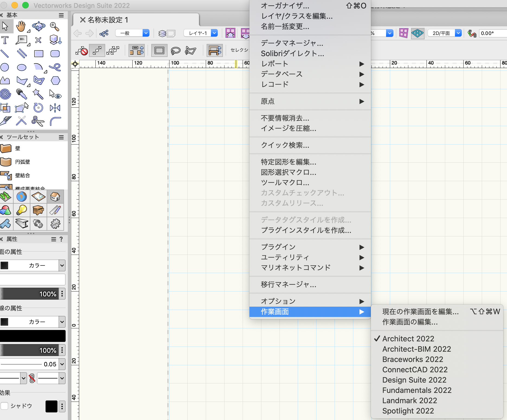The width and height of the screenshot is (507, 420).
Task: Switch workspace to Spotlight 2022
Action: (437, 411)
